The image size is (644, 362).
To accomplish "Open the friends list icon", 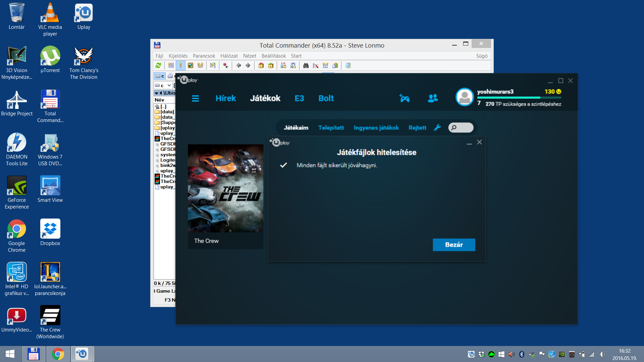I will (x=433, y=98).
